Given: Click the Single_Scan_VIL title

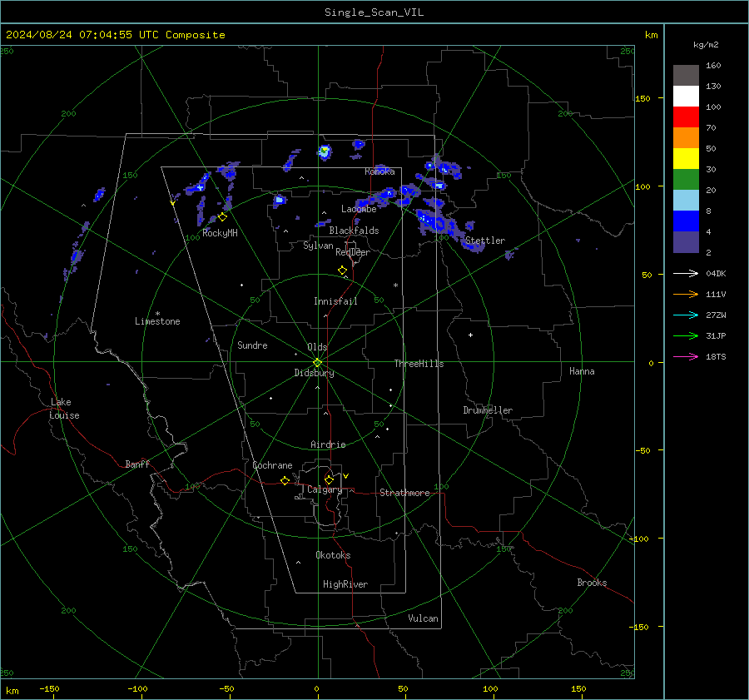Looking at the screenshot, I should click(x=374, y=12).
